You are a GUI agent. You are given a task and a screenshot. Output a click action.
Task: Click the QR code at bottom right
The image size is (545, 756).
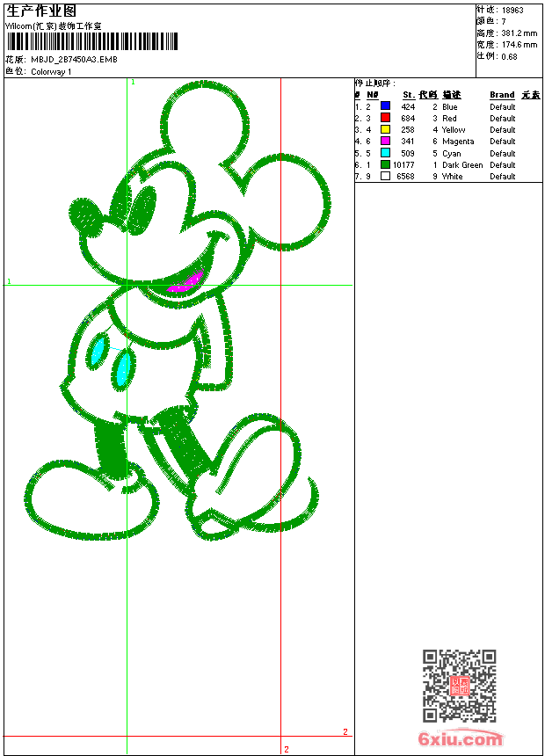[460, 686]
